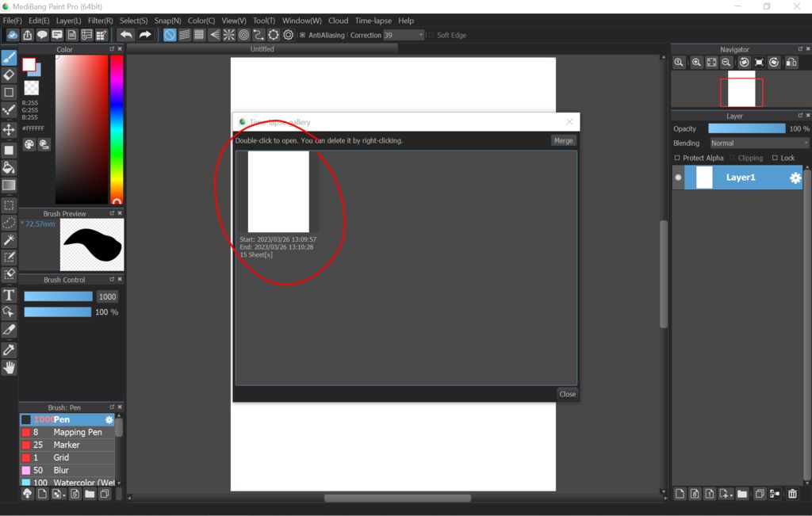
Task: Enable the layer Lock checkbox
Action: click(x=775, y=158)
